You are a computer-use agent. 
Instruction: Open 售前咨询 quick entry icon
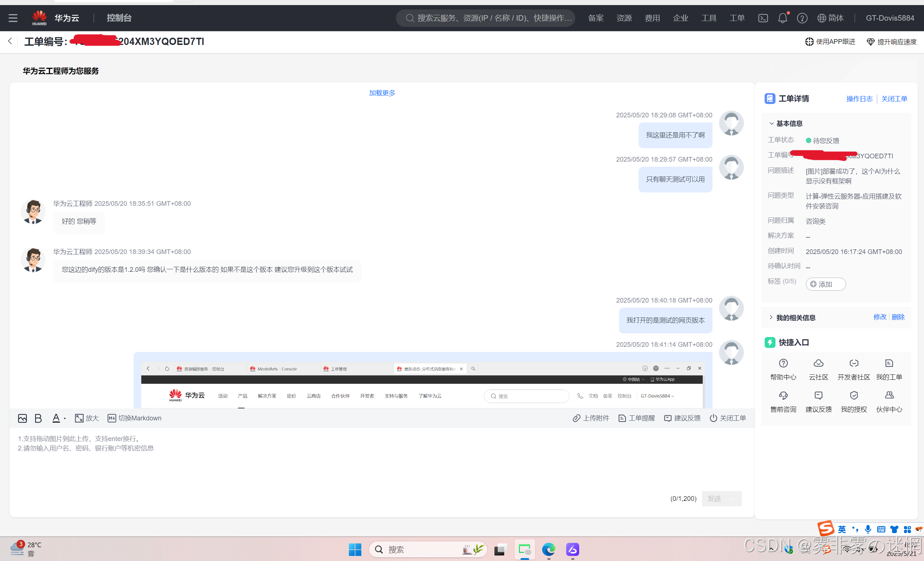point(783,395)
